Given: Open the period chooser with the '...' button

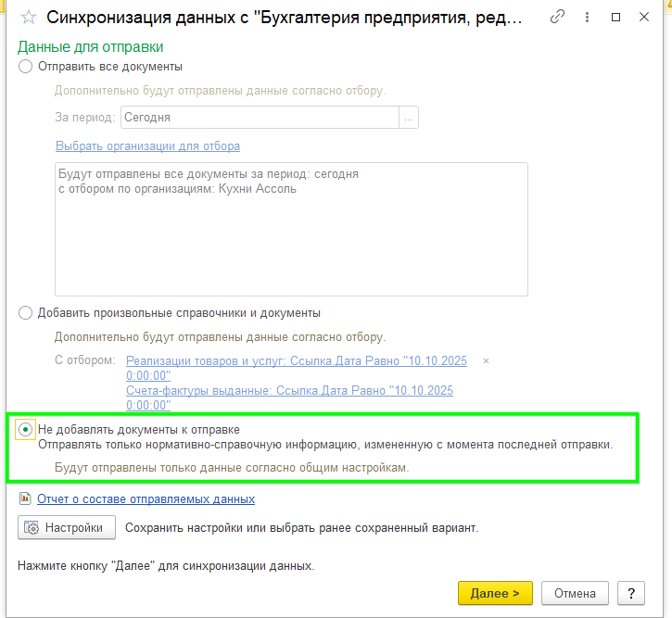Looking at the screenshot, I should [409, 118].
